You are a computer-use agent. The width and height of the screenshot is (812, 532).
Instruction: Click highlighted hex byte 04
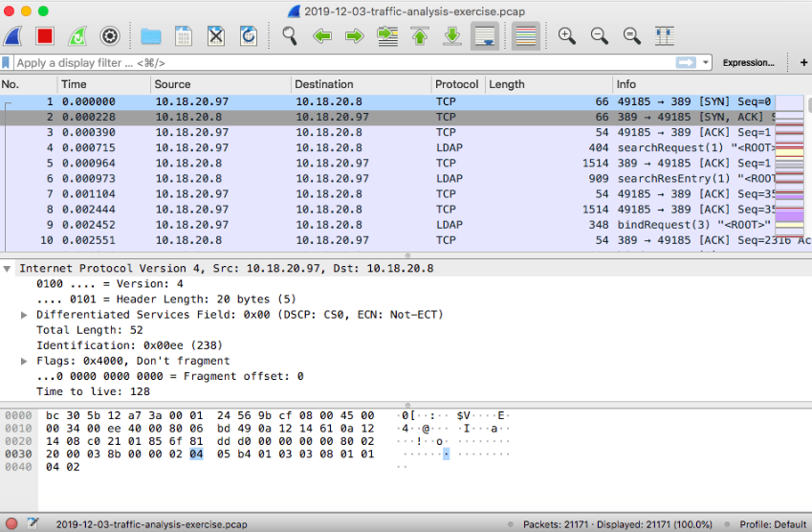click(x=196, y=454)
